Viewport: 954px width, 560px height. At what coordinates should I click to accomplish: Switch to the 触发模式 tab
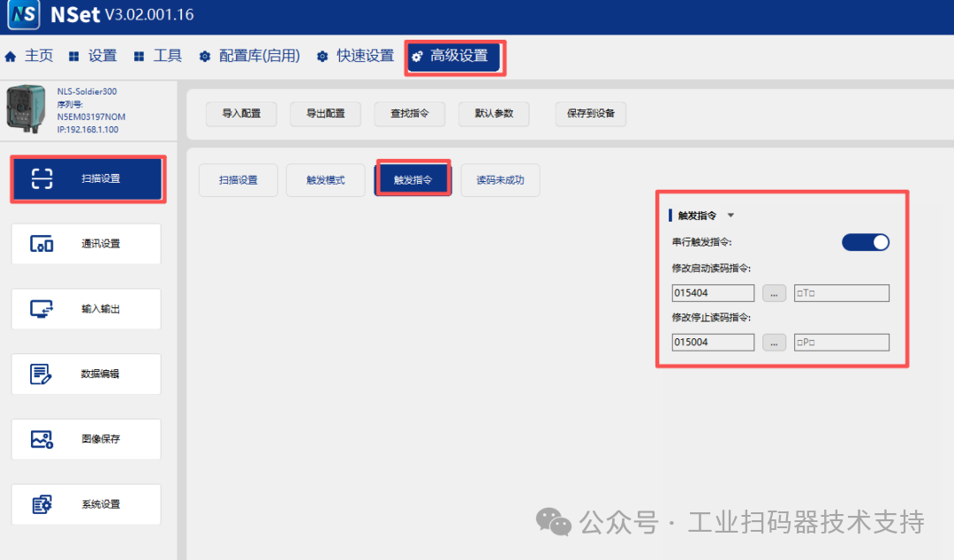[325, 180]
